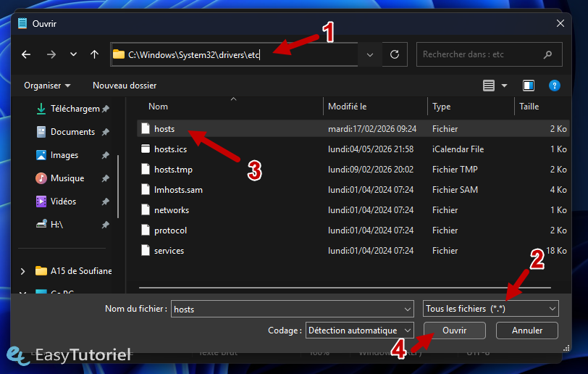Open the 'Tous les fichiers (*.*)' filter dropdown
Screen dimensions: 588x374
[490, 309]
